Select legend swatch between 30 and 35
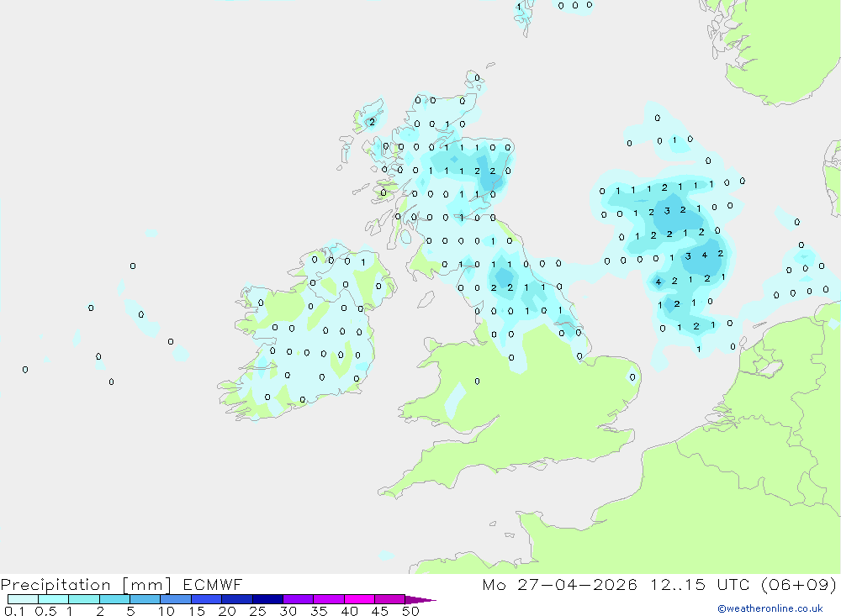The width and height of the screenshot is (841, 616). 298,599
